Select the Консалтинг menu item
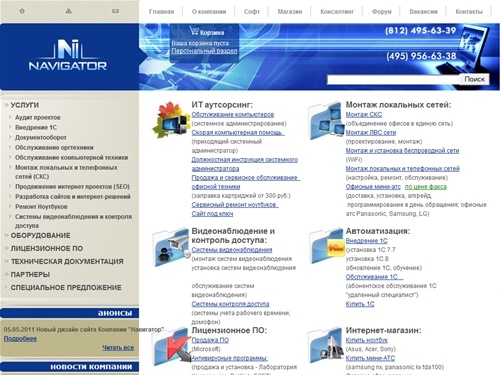500x375 pixels. tap(337, 12)
